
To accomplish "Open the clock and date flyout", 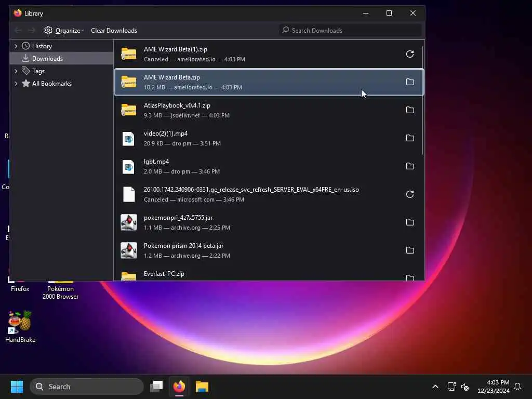I will (x=493, y=387).
